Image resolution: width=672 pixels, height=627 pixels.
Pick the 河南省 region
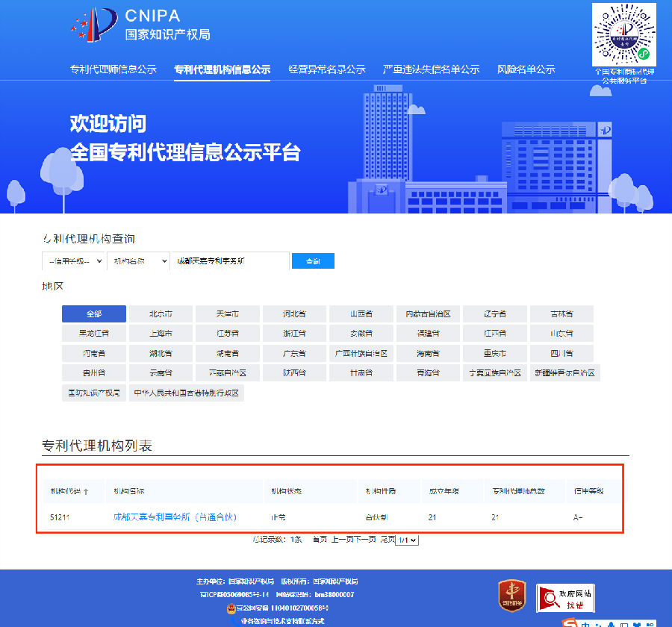[x=94, y=353]
